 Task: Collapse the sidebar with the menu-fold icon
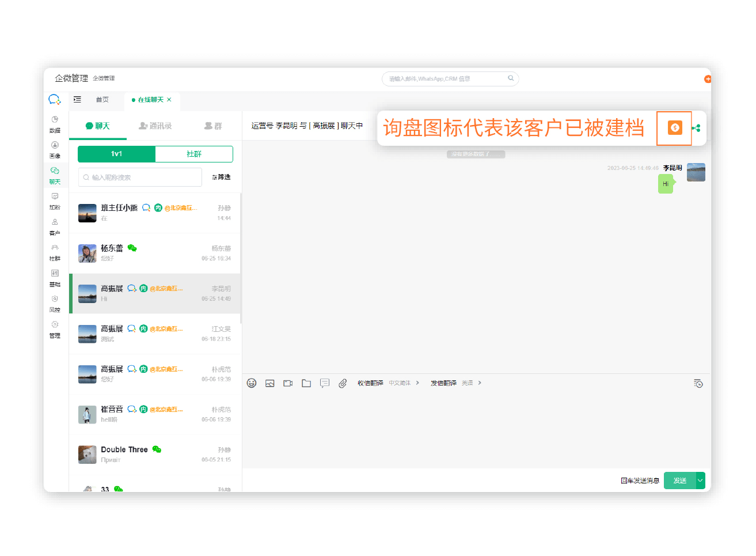click(x=77, y=100)
